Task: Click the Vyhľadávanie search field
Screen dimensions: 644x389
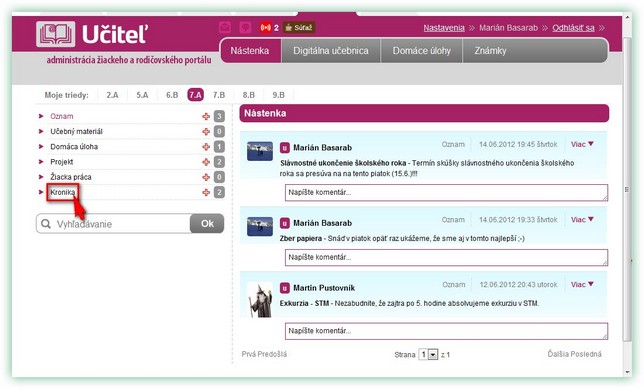Action: (114, 224)
